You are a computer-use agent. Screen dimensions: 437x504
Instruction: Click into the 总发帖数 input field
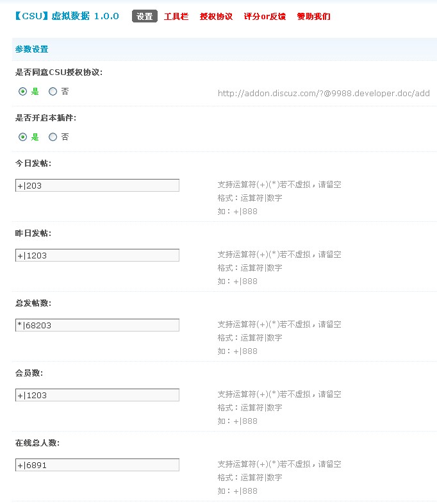pos(97,325)
